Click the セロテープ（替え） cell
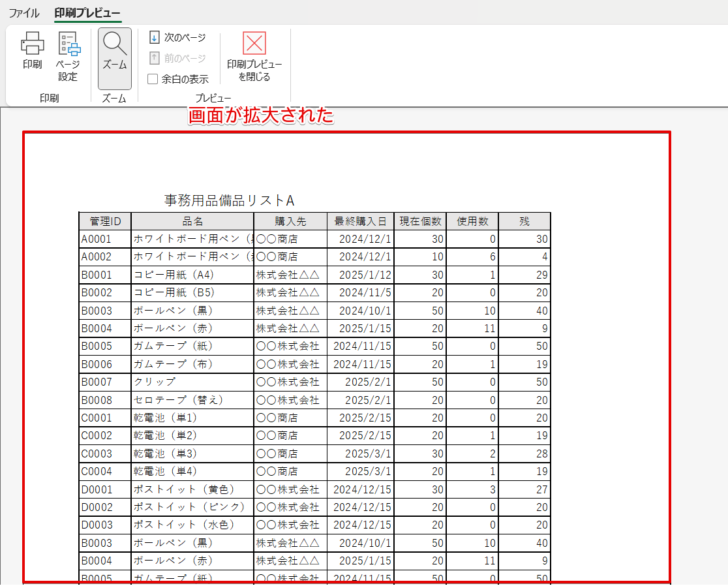Viewport: 728px width, 586px height. [178, 400]
